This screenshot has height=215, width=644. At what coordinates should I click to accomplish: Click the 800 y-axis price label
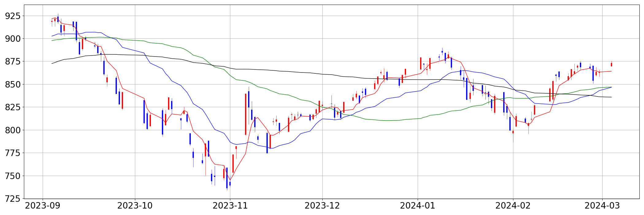click(13, 130)
